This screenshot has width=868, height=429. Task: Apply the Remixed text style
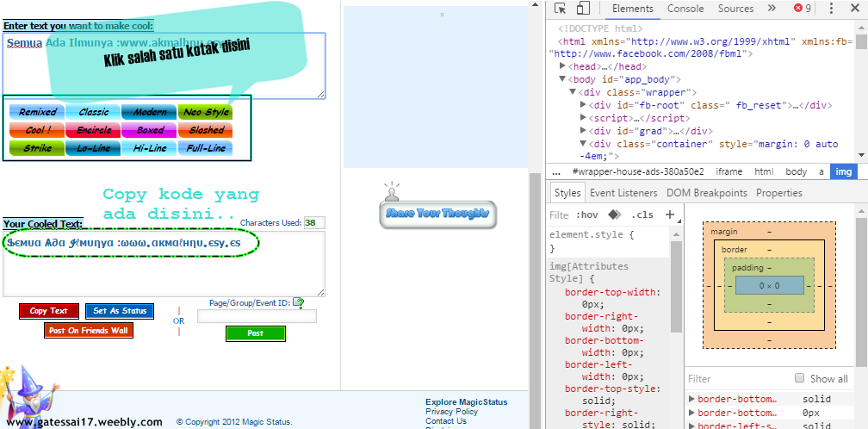click(37, 112)
